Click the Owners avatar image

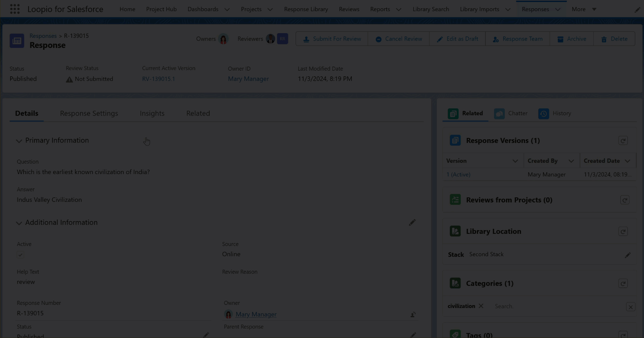click(223, 39)
